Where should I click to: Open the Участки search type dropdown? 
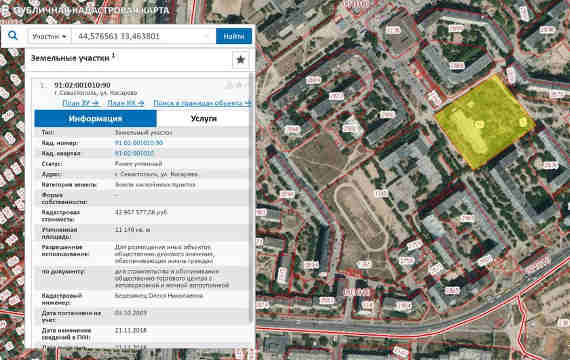click(49, 36)
